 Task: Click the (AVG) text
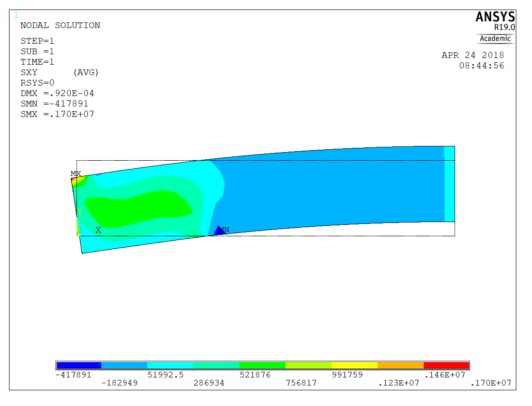86,73
